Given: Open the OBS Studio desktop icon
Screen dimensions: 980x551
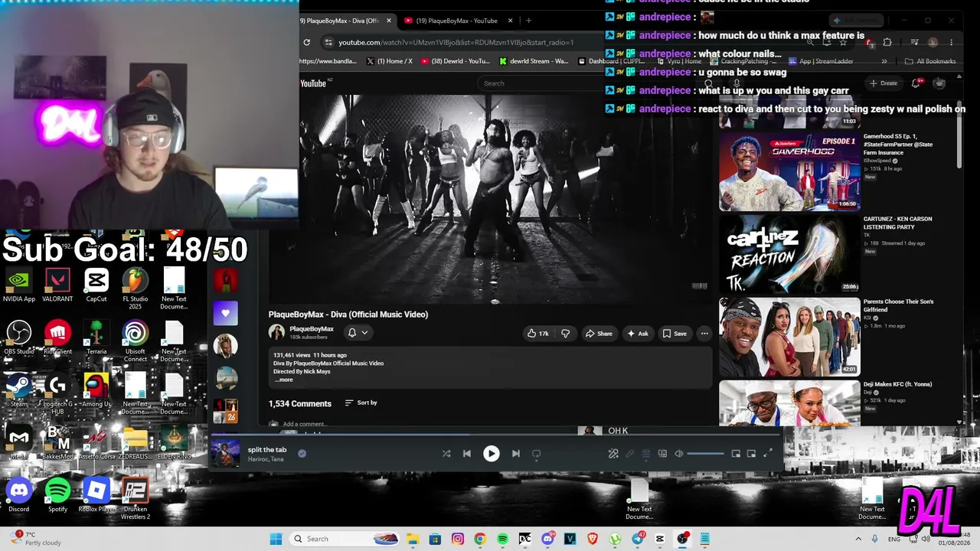Looking at the screenshot, I should click(18, 337).
